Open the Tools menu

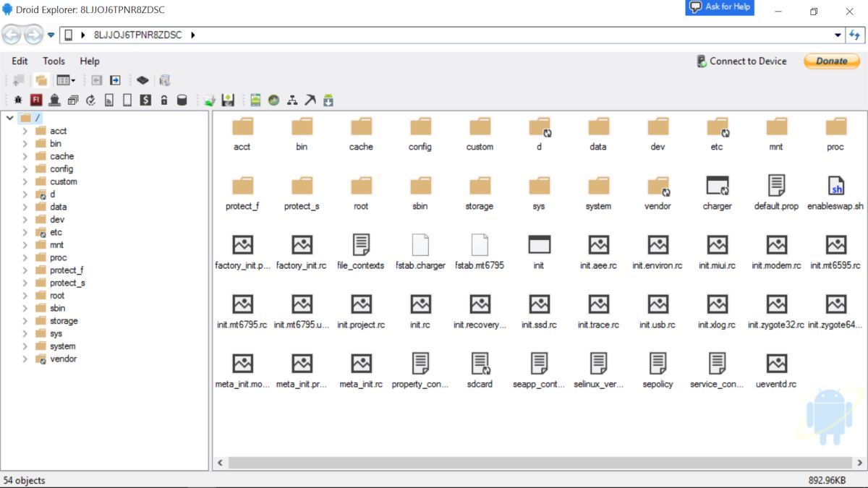[54, 61]
